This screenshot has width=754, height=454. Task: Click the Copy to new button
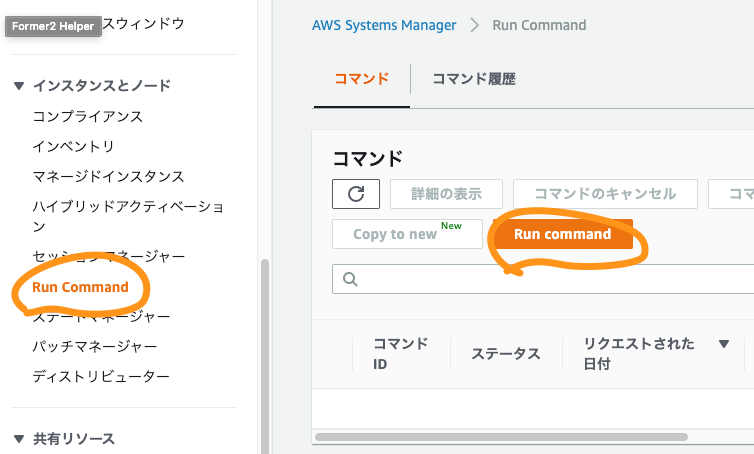click(407, 234)
